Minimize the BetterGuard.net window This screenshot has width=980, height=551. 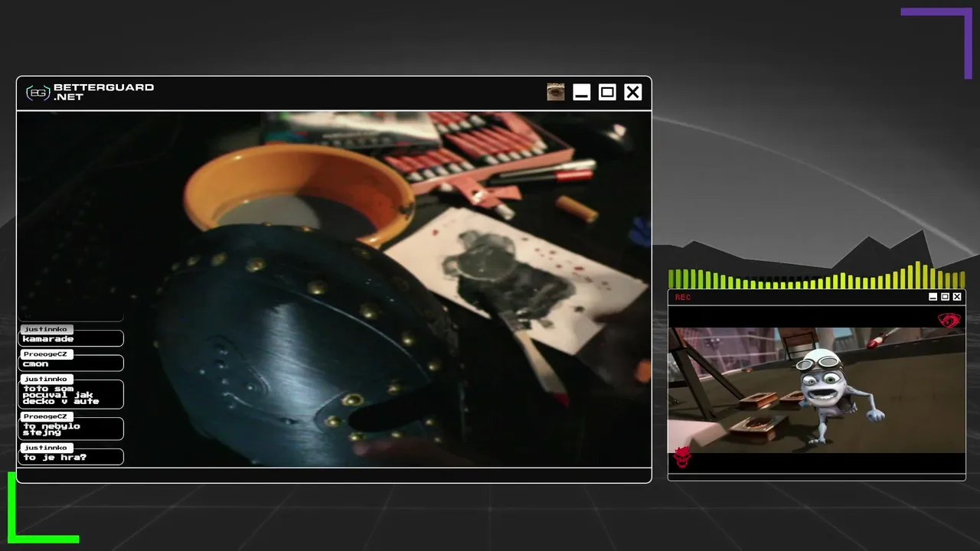pos(582,93)
